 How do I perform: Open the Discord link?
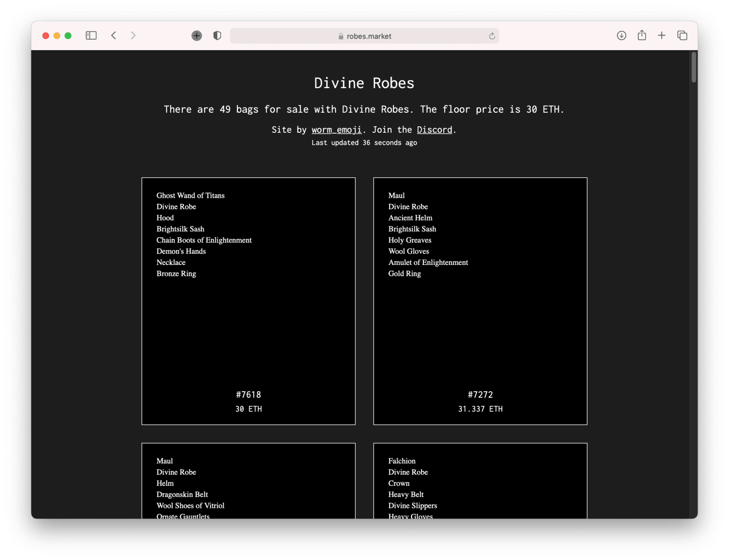coord(435,130)
